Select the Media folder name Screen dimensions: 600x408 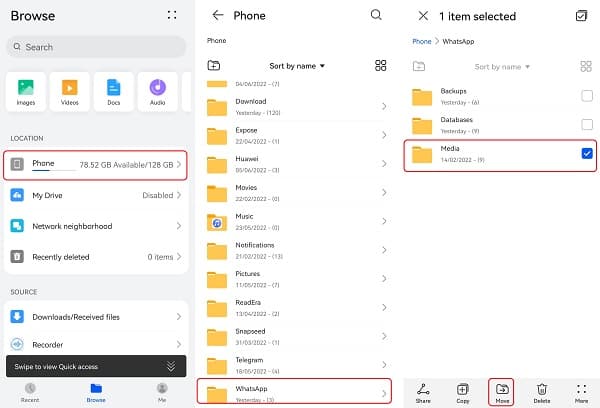pos(450,149)
